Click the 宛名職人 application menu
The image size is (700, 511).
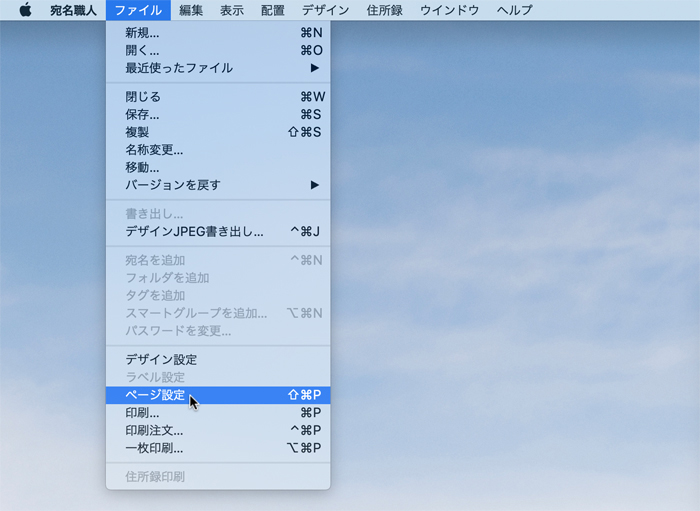[x=73, y=10]
